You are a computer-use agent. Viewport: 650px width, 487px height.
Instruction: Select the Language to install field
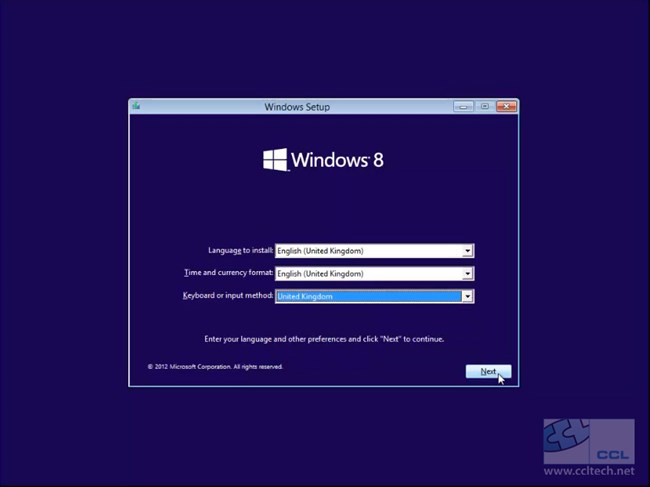tap(374, 251)
